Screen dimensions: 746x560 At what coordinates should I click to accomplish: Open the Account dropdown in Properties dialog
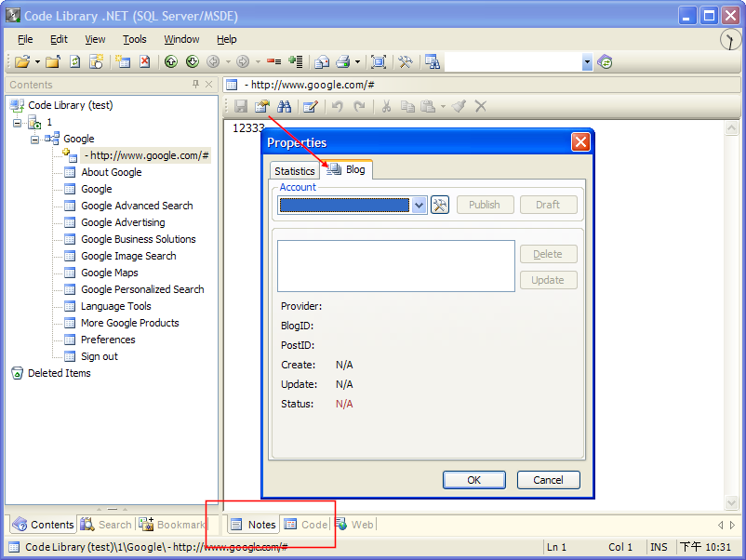click(x=419, y=205)
